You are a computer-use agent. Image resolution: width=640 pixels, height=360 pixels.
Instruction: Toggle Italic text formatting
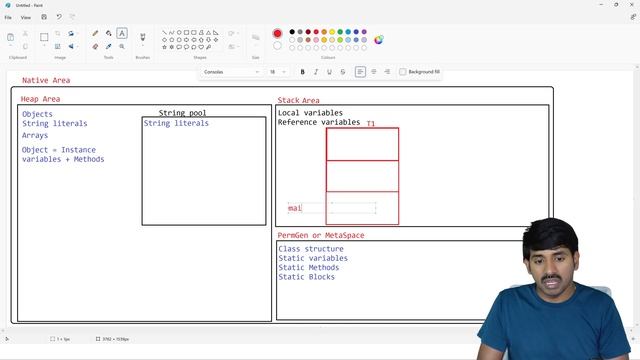(316, 72)
